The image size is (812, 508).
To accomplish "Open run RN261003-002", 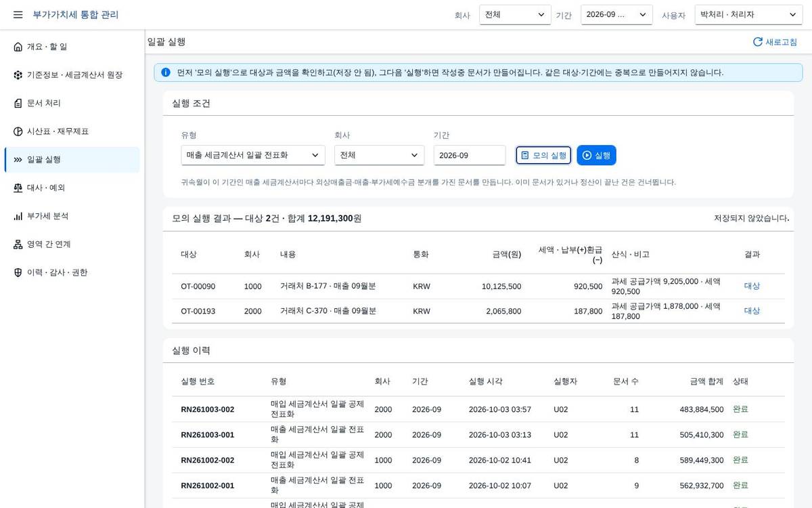I will click(208, 409).
